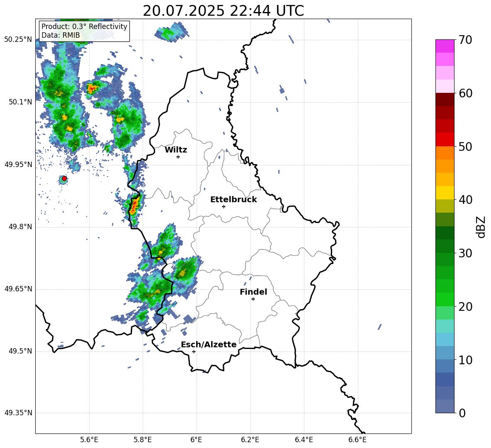
Task: Click the 0 colorbar tick label
Action: [462, 413]
